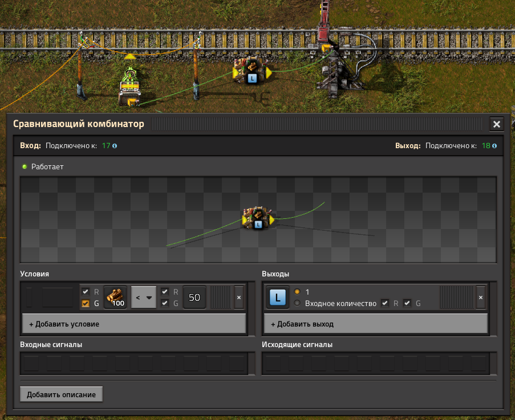Toggle output red wire checkbox
This screenshot has height=420, width=515.
pos(385,303)
